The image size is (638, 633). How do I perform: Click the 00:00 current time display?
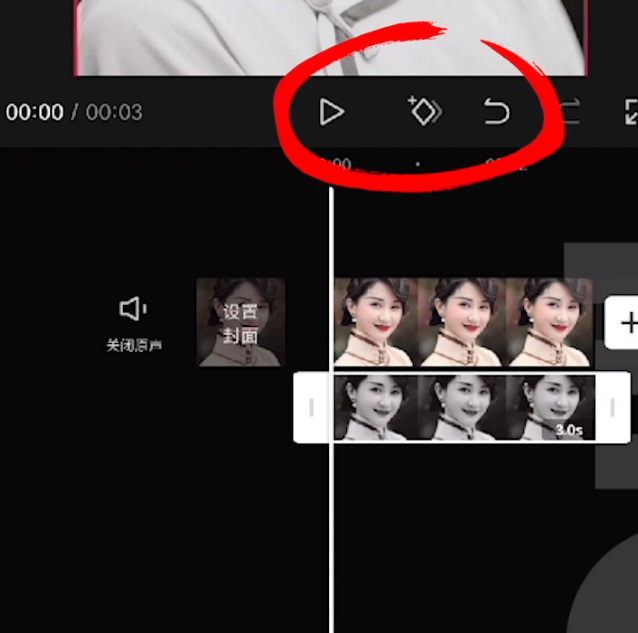35,112
